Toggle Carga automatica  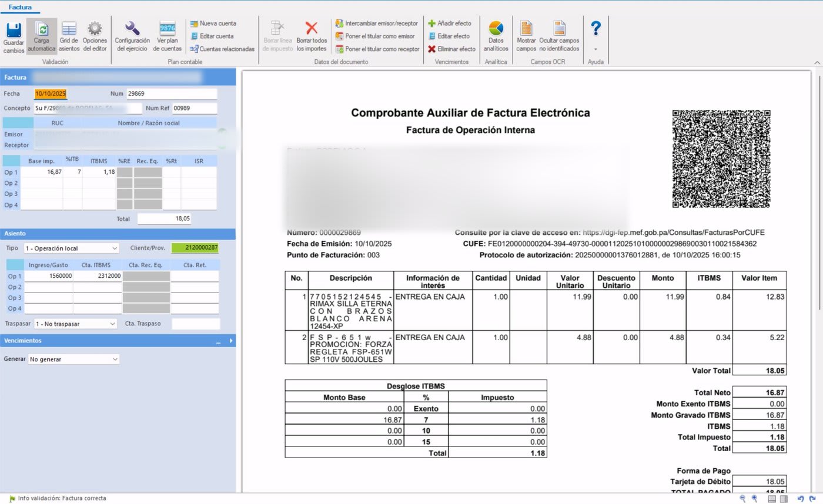[x=42, y=37]
